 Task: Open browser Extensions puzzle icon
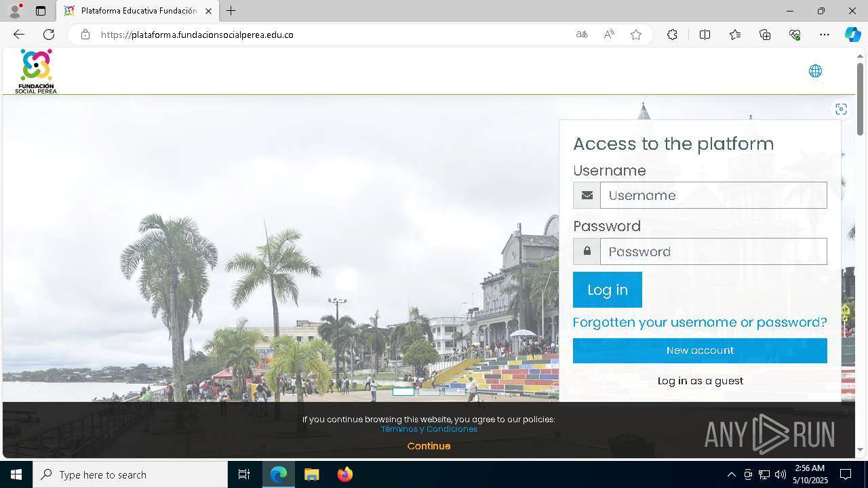(x=672, y=35)
